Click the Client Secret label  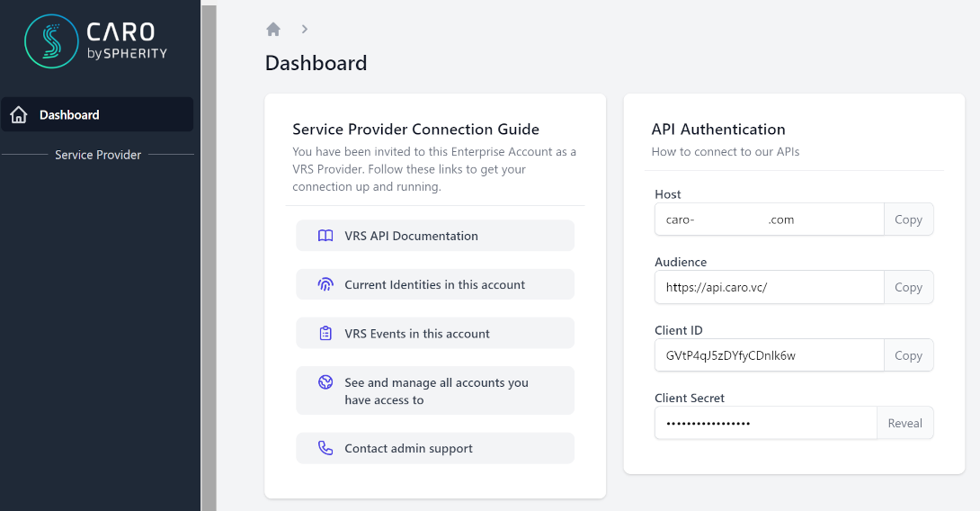[690, 398]
